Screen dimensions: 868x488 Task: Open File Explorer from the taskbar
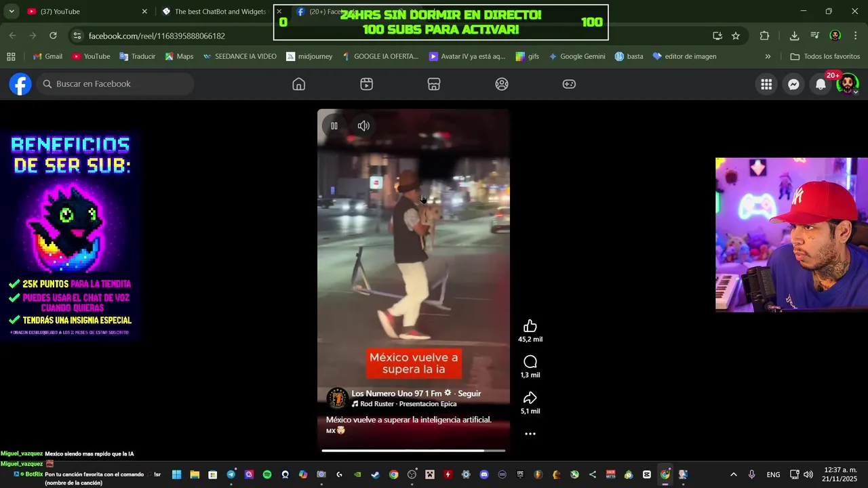195,474
